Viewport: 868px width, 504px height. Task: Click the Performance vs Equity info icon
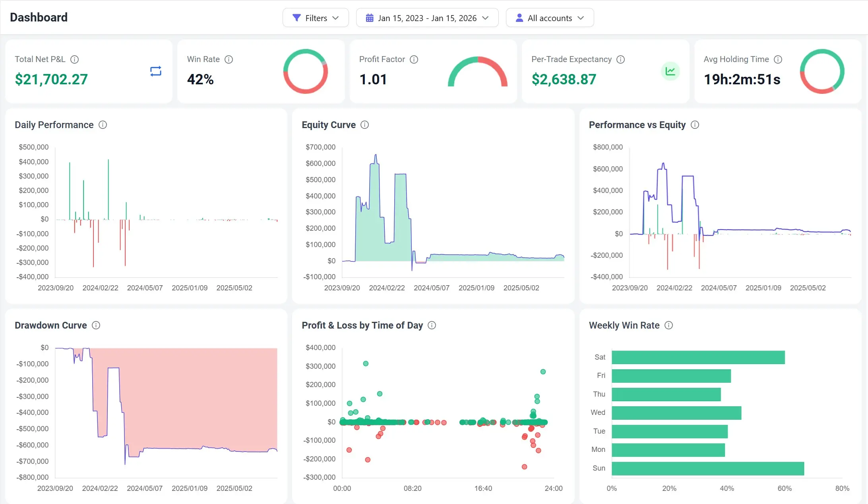(x=695, y=125)
